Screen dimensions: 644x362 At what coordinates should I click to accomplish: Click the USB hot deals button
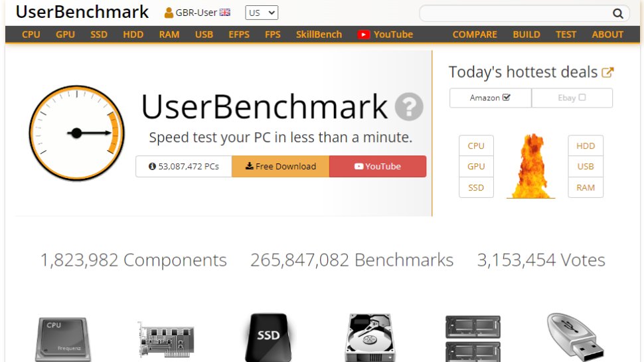click(586, 167)
